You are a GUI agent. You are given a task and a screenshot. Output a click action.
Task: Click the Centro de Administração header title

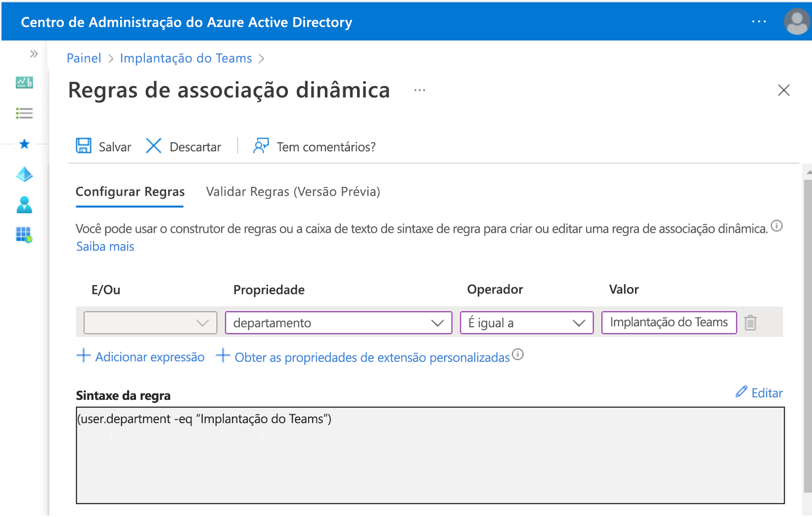[186, 22]
